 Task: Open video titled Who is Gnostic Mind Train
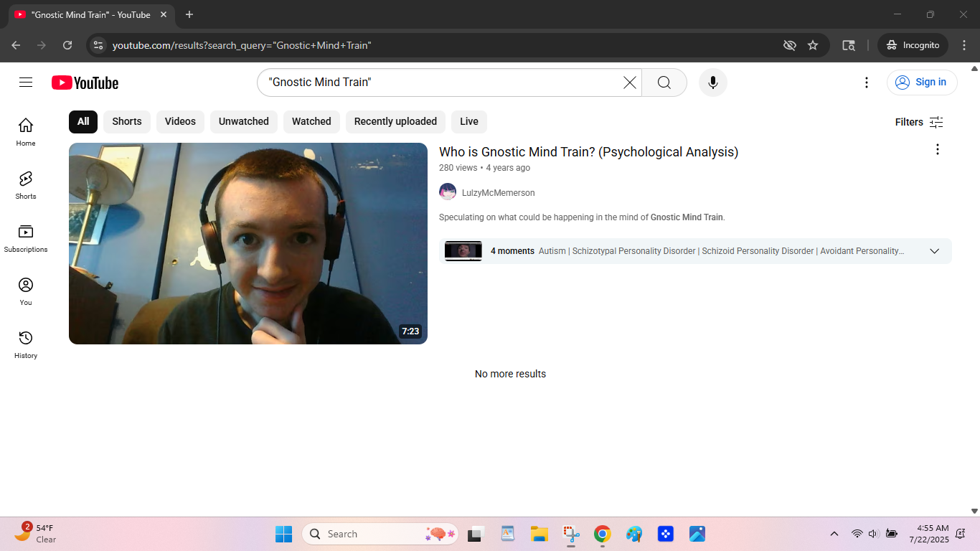point(588,152)
